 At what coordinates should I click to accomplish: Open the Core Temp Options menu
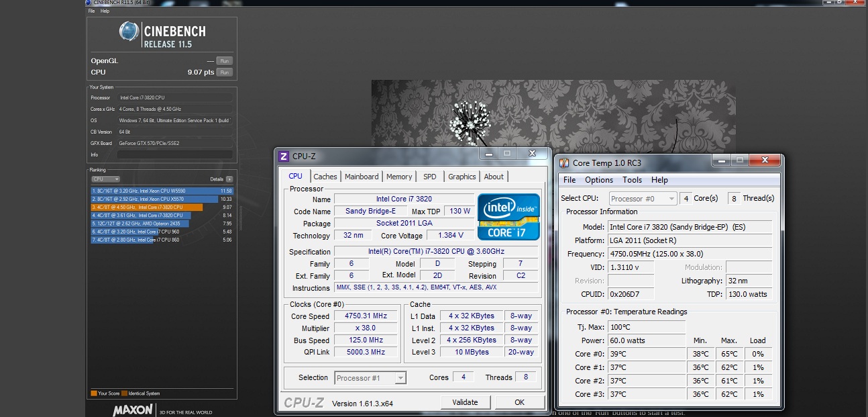(599, 180)
